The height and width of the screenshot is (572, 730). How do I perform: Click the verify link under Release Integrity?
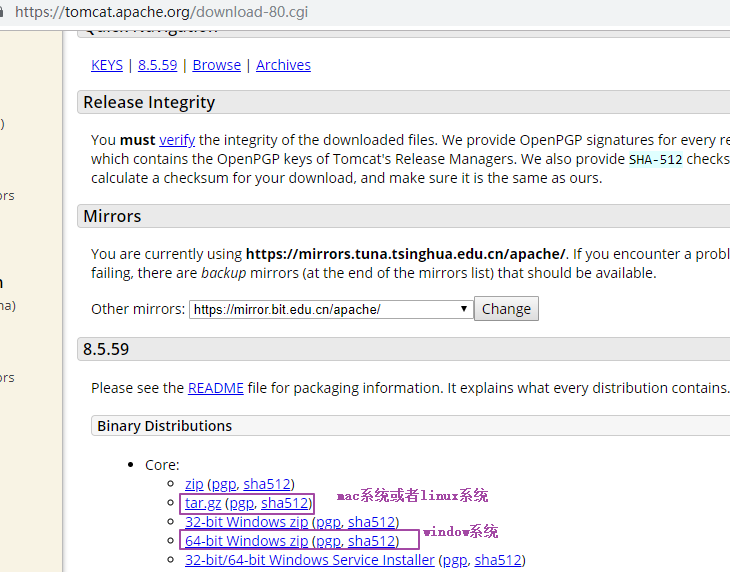tap(177, 140)
